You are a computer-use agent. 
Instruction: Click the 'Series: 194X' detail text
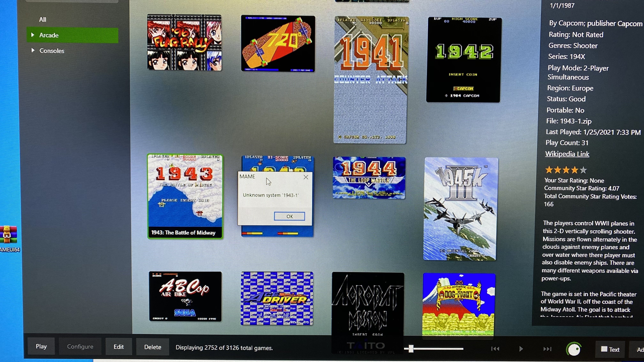click(x=567, y=57)
